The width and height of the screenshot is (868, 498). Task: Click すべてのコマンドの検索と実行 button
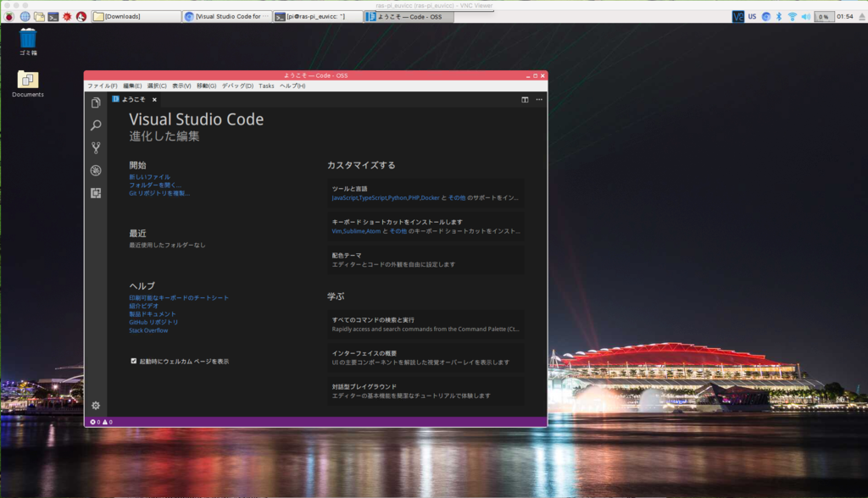tap(426, 324)
